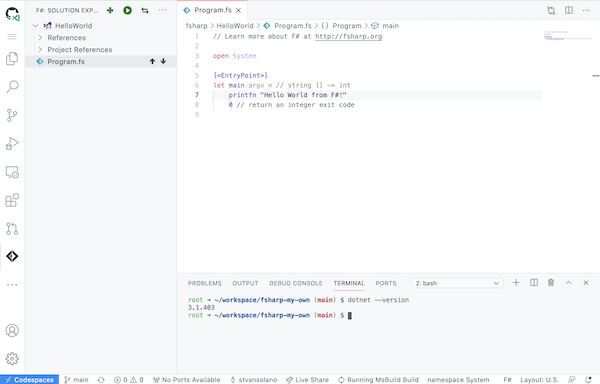Open the Manage settings gear
The height and width of the screenshot is (384, 600).
coord(12,359)
